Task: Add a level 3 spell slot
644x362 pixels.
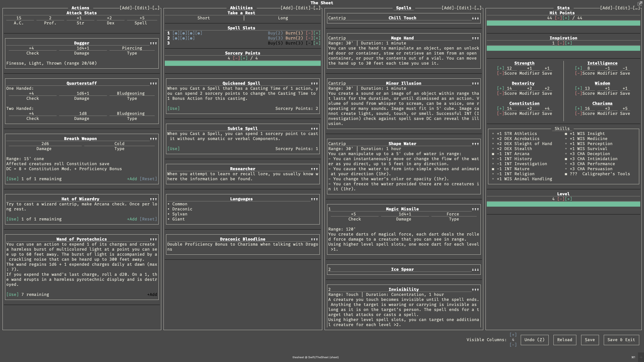Action: click(x=317, y=43)
